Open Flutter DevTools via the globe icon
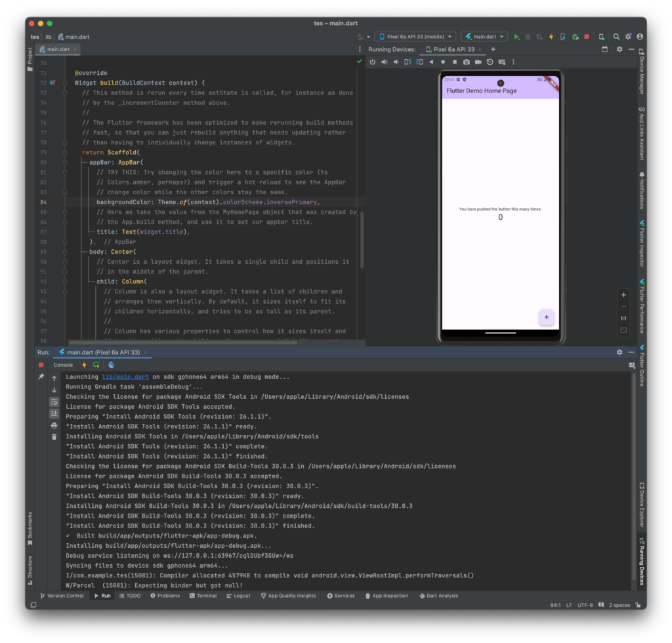672x643 pixels. click(x=112, y=365)
